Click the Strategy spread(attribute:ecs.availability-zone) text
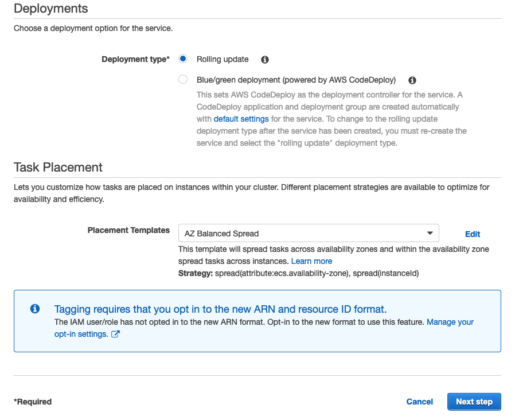Viewport: 519px width, 420px height. click(298, 273)
